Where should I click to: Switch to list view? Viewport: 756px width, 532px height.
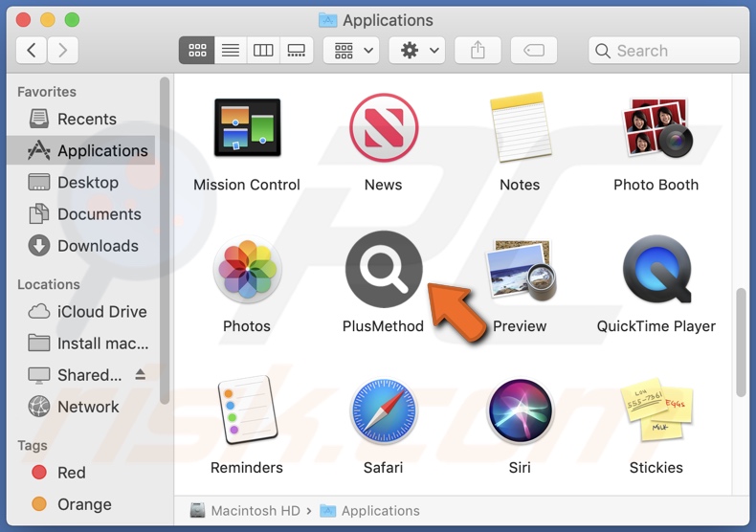(231, 50)
